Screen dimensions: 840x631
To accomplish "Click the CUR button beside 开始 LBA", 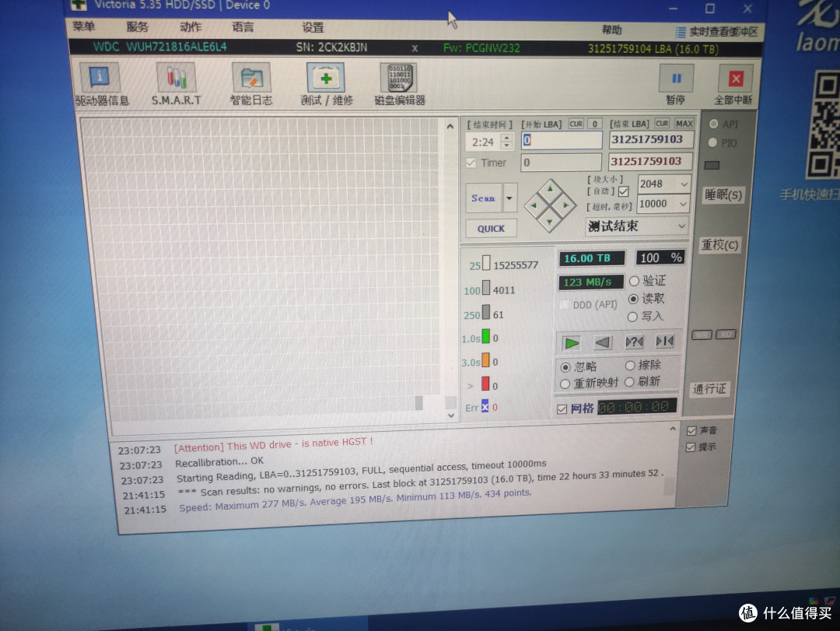I will click(576, 124).
